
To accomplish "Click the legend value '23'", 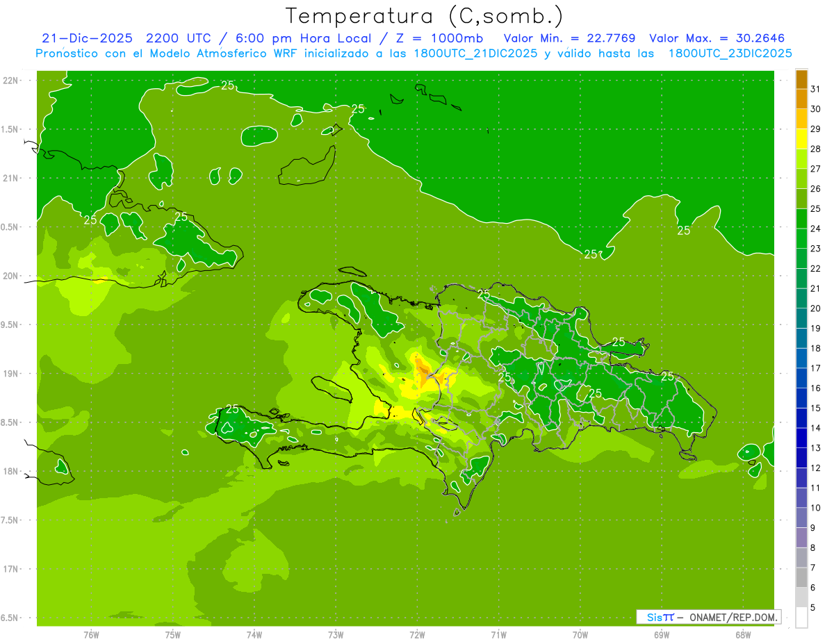I will click(x=816, y=249).
